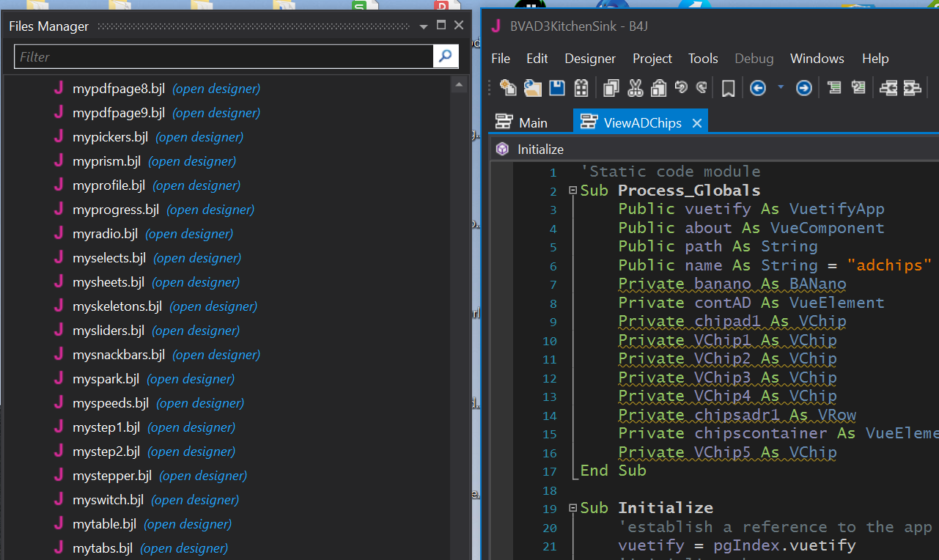
Task: Open designer link for mytable.bjl
Action: point(188,524)
